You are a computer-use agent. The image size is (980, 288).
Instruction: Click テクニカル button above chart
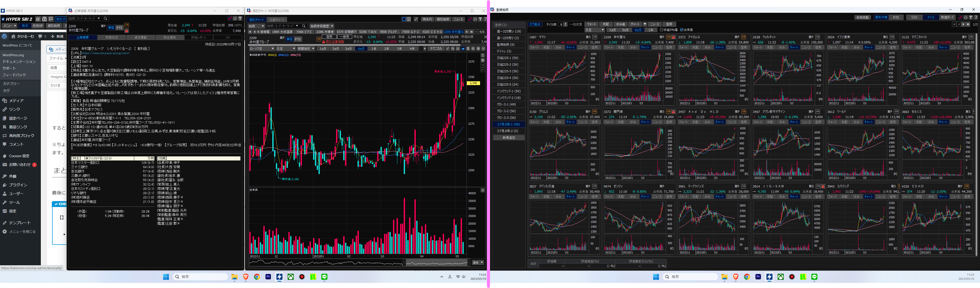click(x=436, y=49)
